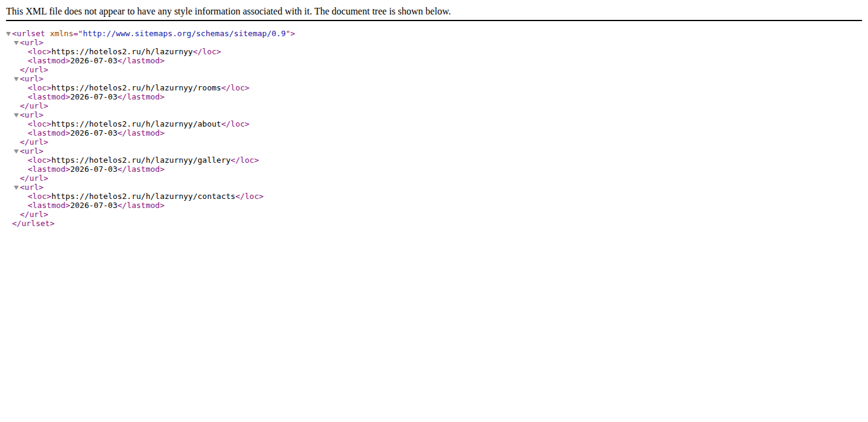The image size is (868, 422).
Task: Click the 'This XML file does not appear' notice
Action: tap(228, 11)
